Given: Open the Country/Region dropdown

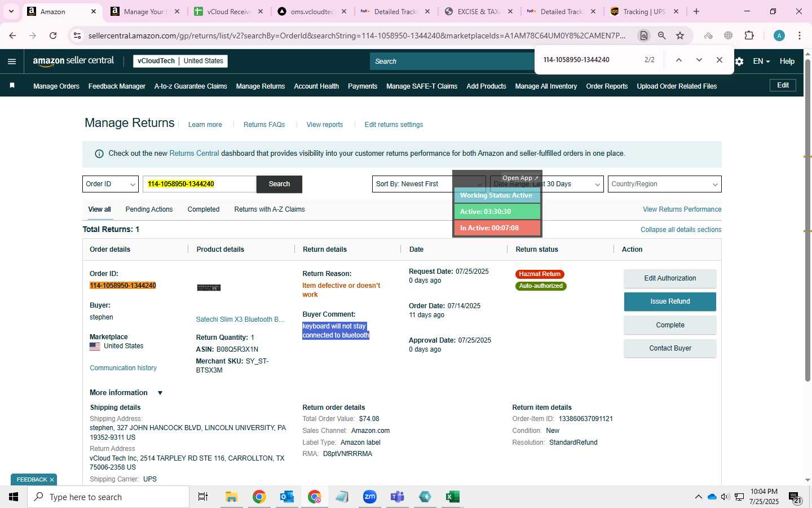Looking at the screenshot, I should tap(664, 184).
